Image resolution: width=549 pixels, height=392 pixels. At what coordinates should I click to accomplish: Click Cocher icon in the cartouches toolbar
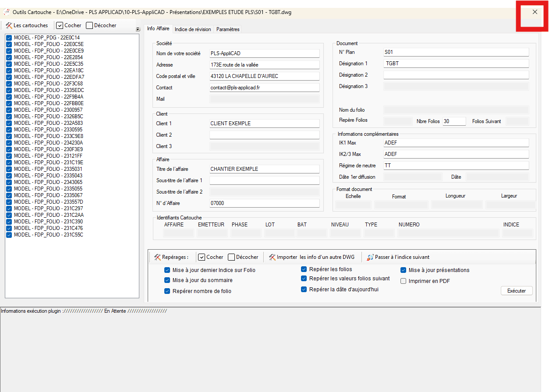pyautogui.click(x=60, y=25)
